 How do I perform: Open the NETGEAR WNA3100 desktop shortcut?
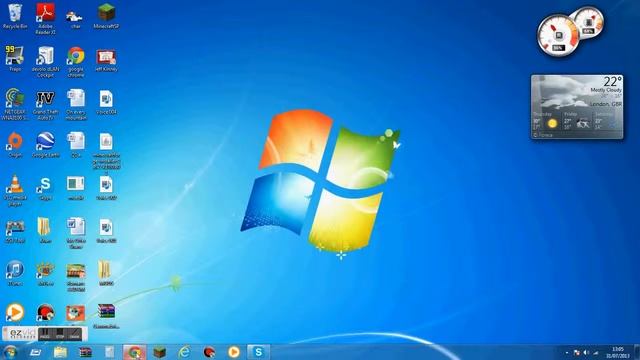(x=15, y=104)
